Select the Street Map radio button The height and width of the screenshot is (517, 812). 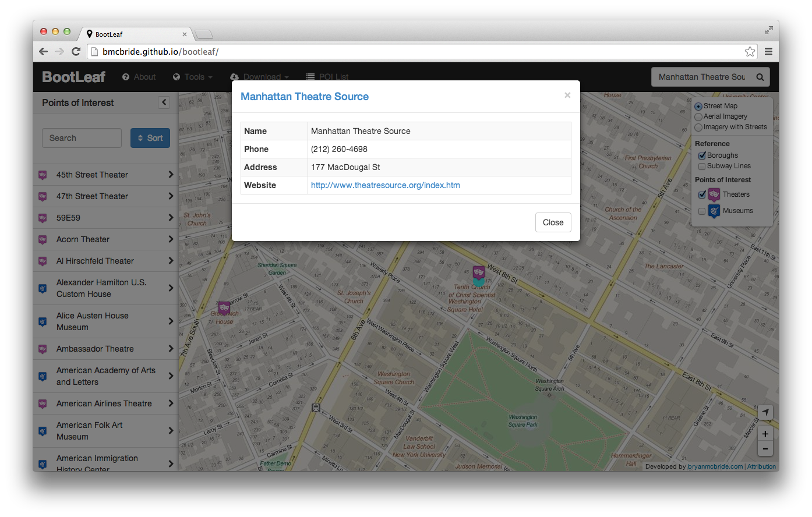[x=698, y=107]
